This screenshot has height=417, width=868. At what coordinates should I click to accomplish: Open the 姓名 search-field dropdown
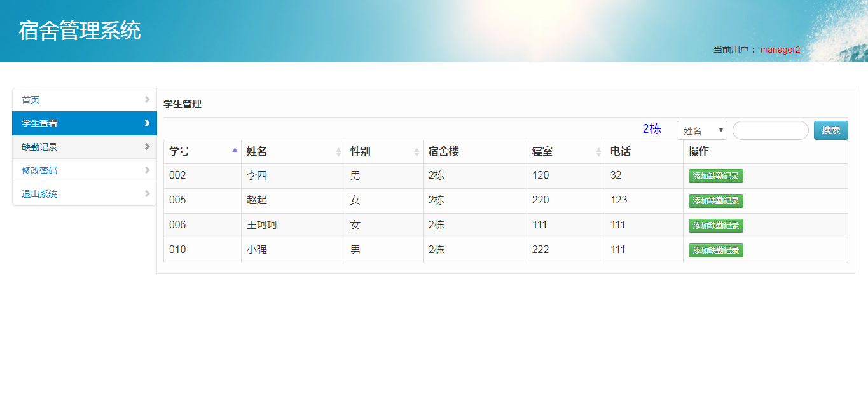[x=702, y=130]
